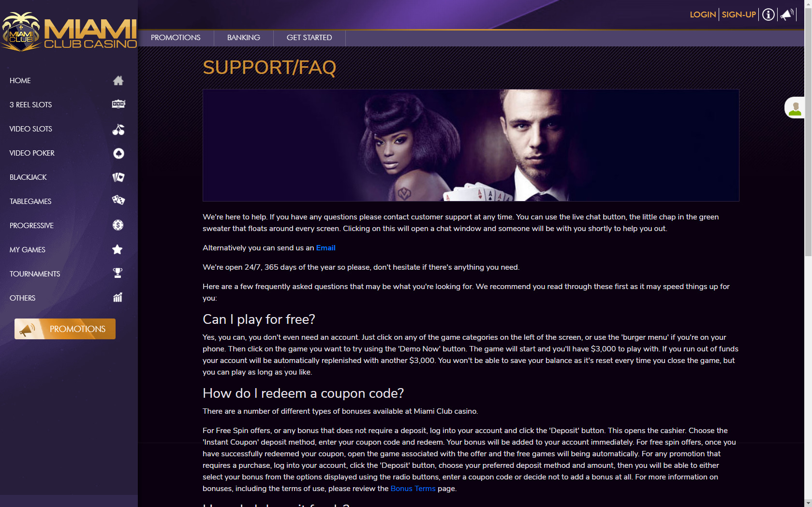Click the orange Promotions sidebar button
This screenshot has width=812, height=507.
[65, 329]
